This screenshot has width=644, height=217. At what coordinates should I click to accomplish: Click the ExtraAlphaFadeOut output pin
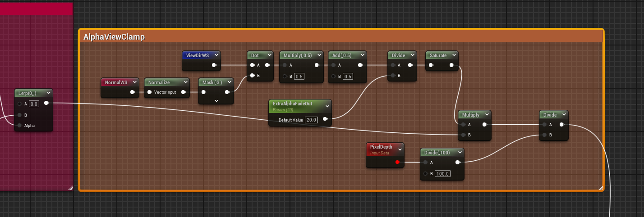[x=325, y=120]
